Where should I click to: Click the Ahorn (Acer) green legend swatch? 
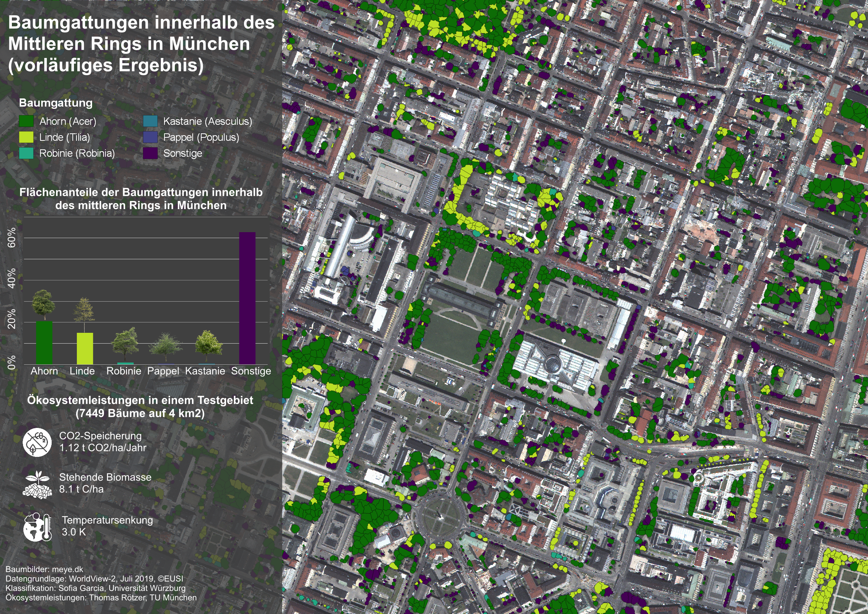(x=26, y=121)
